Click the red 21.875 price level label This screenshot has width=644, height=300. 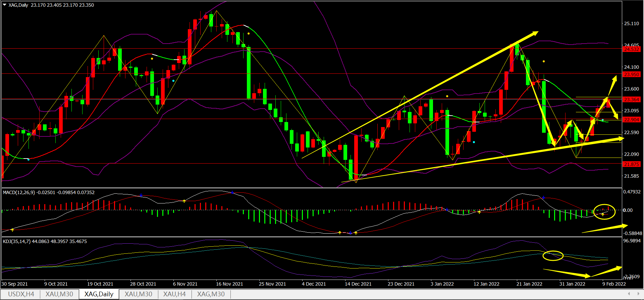pos(631,164)
